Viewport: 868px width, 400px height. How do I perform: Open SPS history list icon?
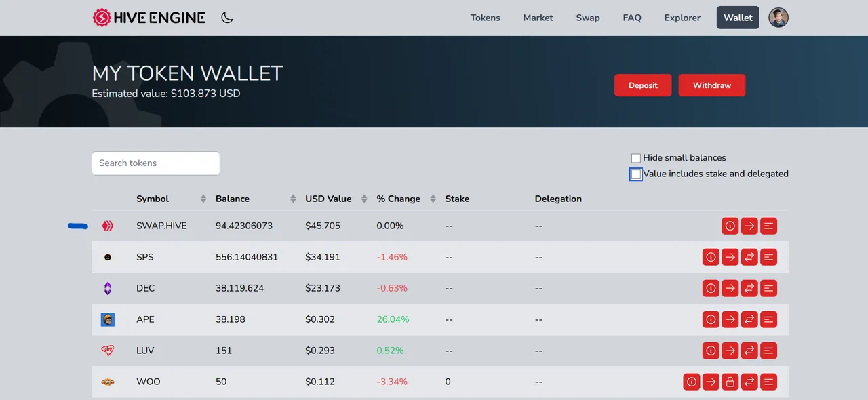point(768,257)
